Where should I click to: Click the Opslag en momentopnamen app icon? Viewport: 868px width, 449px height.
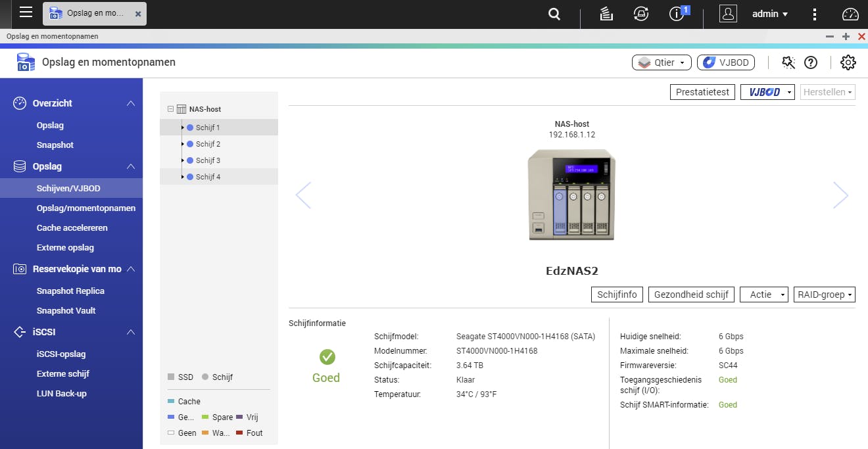click(25, 62)
